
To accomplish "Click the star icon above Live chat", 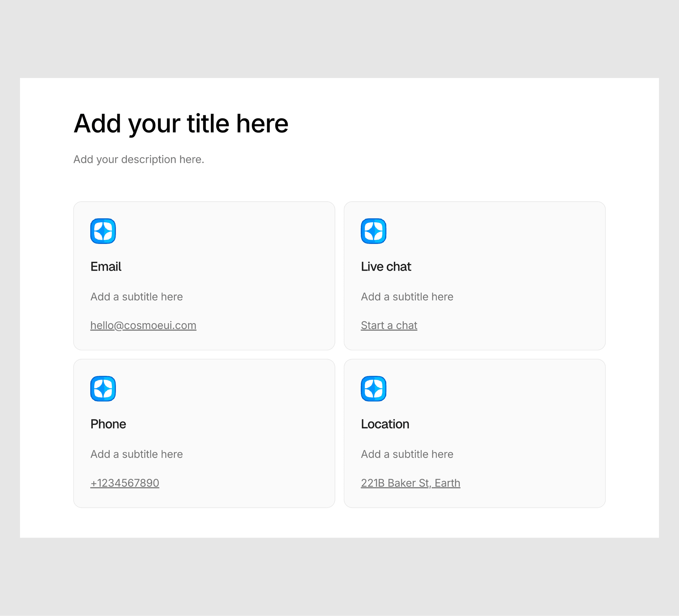I will tap(373, 231).
